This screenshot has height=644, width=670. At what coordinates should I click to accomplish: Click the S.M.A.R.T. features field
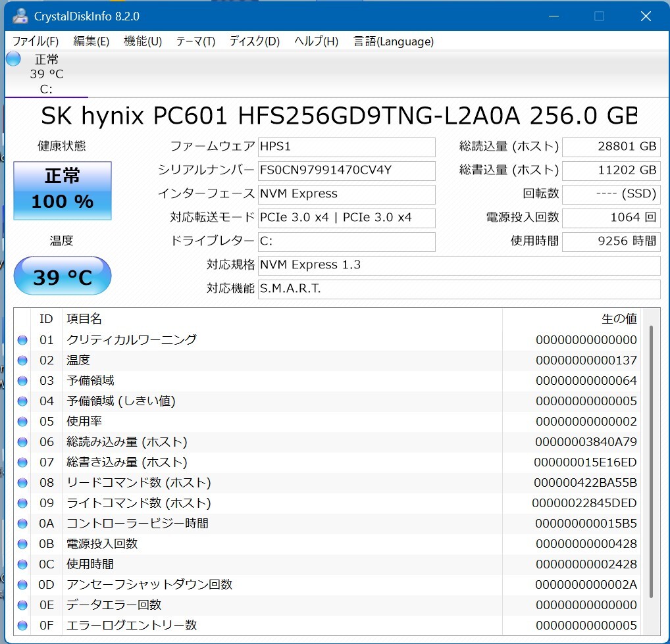pos(459,289)
